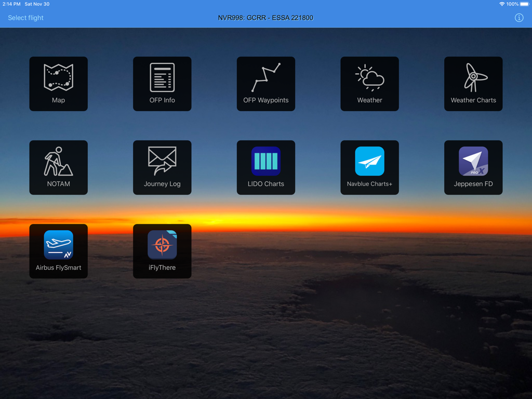Tap the battery icon in status bar

(x=524, y=4)
